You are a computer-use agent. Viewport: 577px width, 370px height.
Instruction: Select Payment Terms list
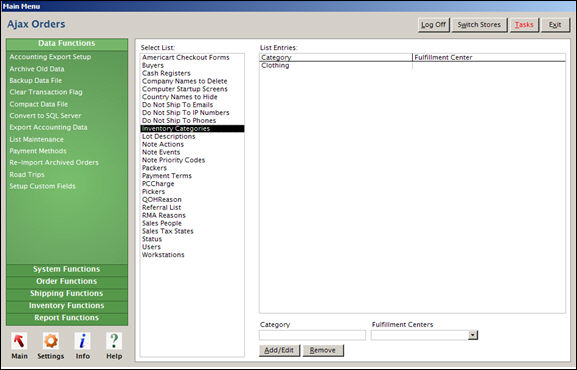pos(192,176)
